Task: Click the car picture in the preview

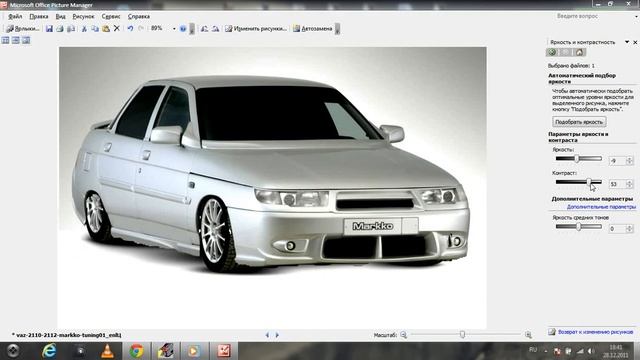Action: tap(273, 188)
